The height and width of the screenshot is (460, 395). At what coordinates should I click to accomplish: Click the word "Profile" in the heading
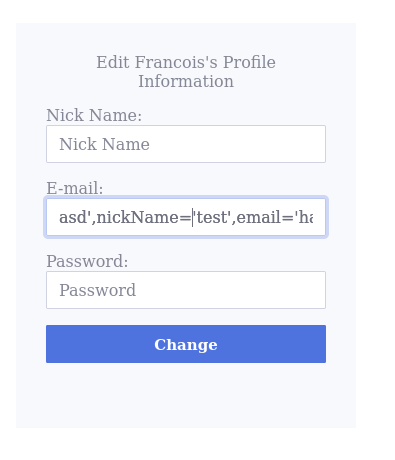coord(249,62)
